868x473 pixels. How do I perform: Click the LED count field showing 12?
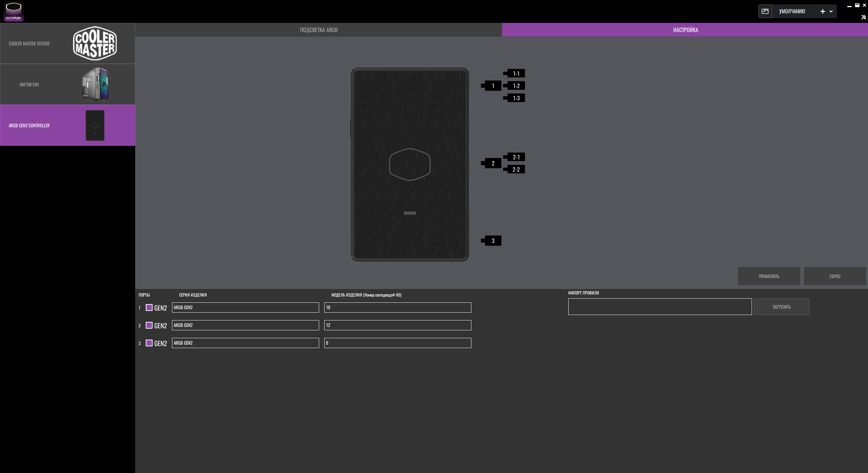pos(398,325)
